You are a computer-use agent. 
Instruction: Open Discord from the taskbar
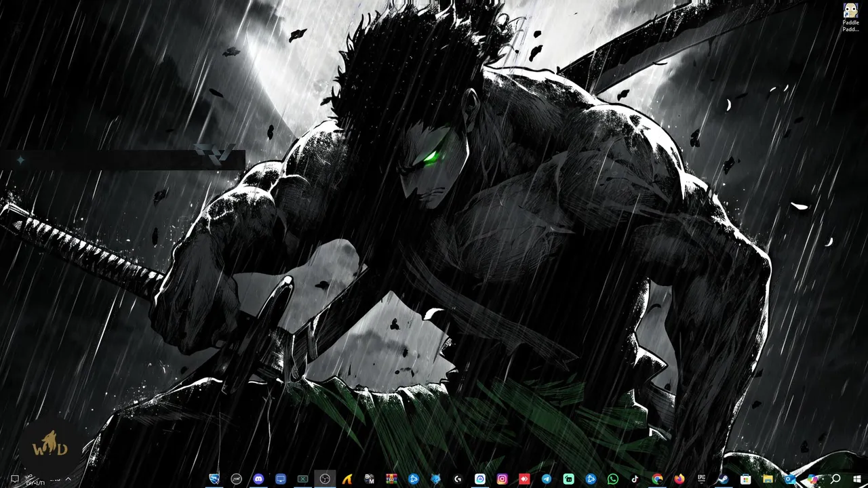click(258, 479)
